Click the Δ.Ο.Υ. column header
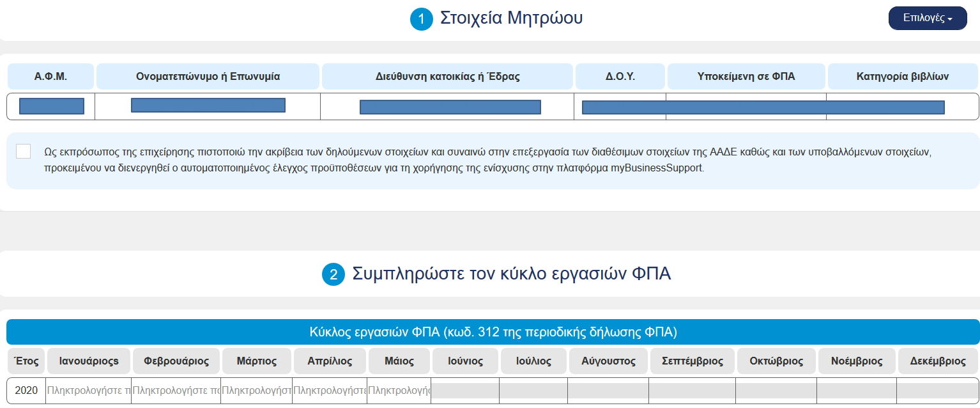The image size is (980, 408). (620, 77)
